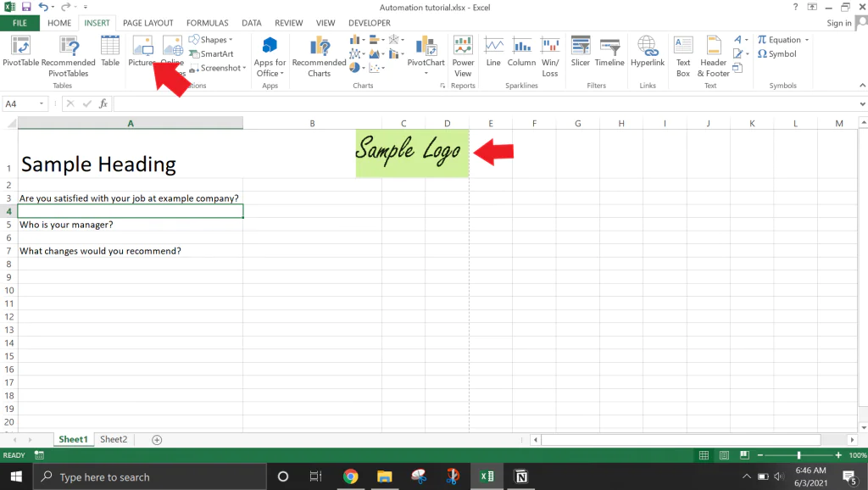The width and height of the screenshot is (868, 490).
Task: Switch to the DEVELOPER tab
Action: (x=370, y=23)
